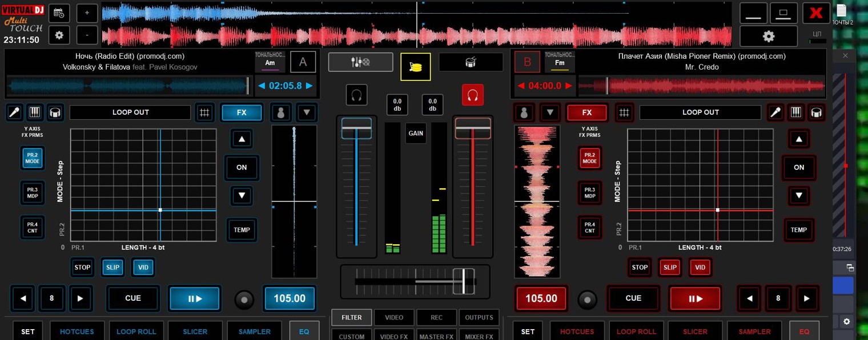Play/pause the right deck

click(695, 298)
